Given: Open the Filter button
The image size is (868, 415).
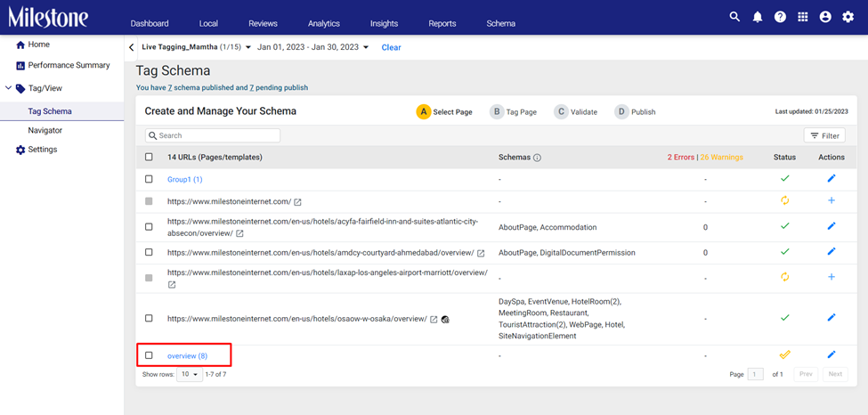Looking at the screenshot, I should coord(824,135).
